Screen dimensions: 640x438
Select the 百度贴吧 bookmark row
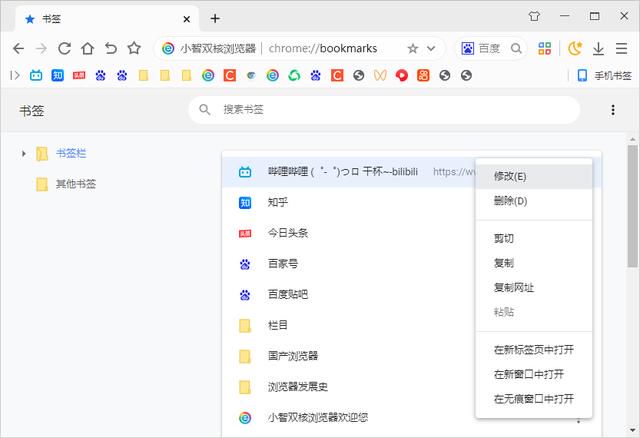tap(349, 294)
